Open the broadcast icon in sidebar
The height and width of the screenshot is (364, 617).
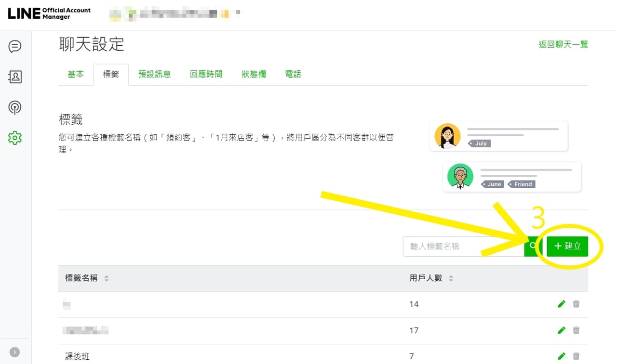click(15, 107)
